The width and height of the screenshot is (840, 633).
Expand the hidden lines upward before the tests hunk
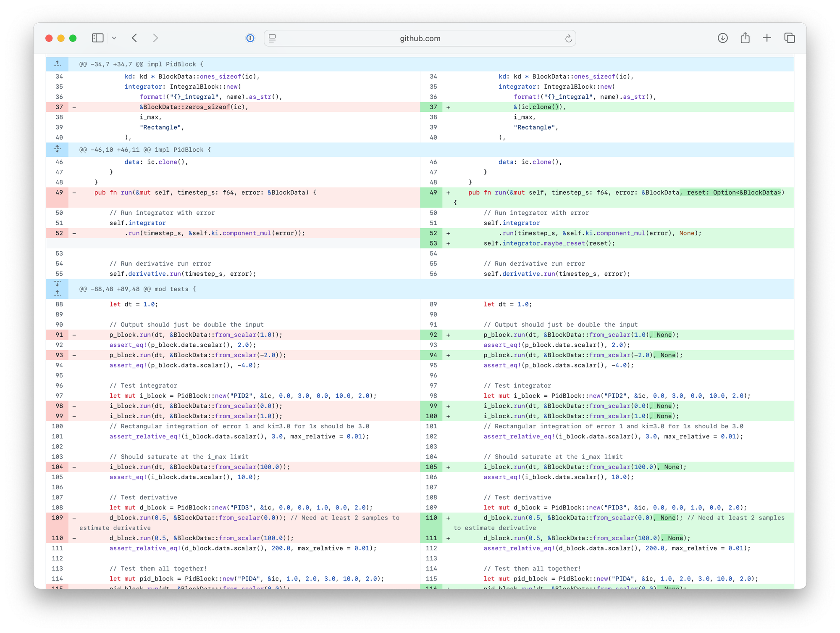coord(57,293)
